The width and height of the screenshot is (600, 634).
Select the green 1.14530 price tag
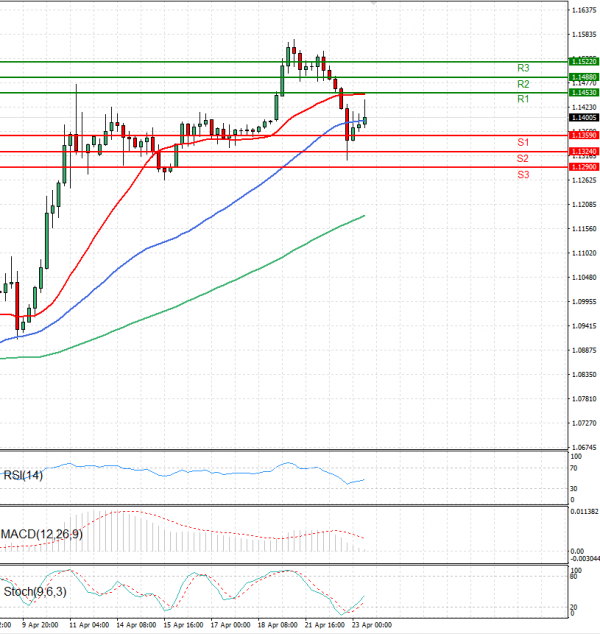click(584, 93)
